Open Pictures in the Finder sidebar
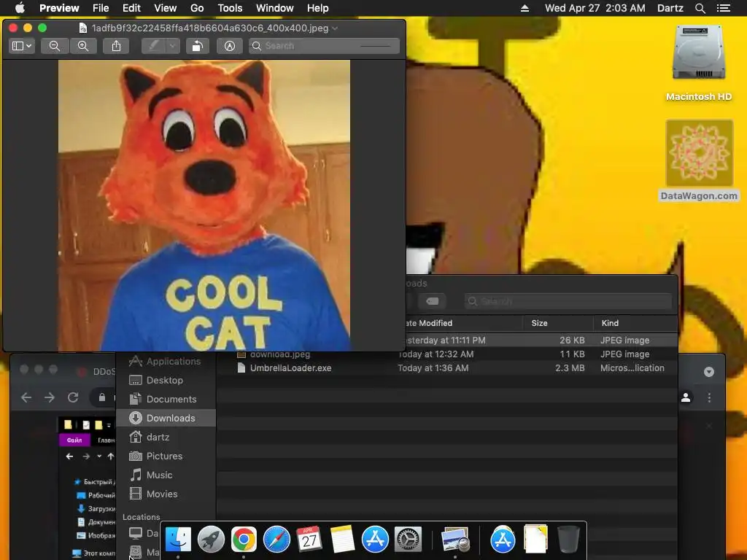The width and height of the screenshot is (747, 560). [x=166, y=456]
